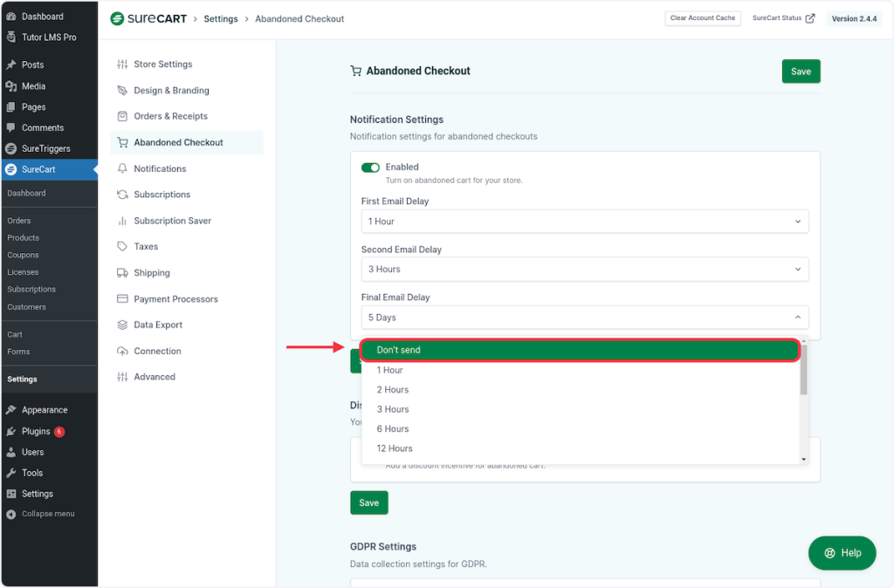This screenshot has width=894, height=588.
Task: Disable the abandoned cart Enabled toggle
Action: 370,168
